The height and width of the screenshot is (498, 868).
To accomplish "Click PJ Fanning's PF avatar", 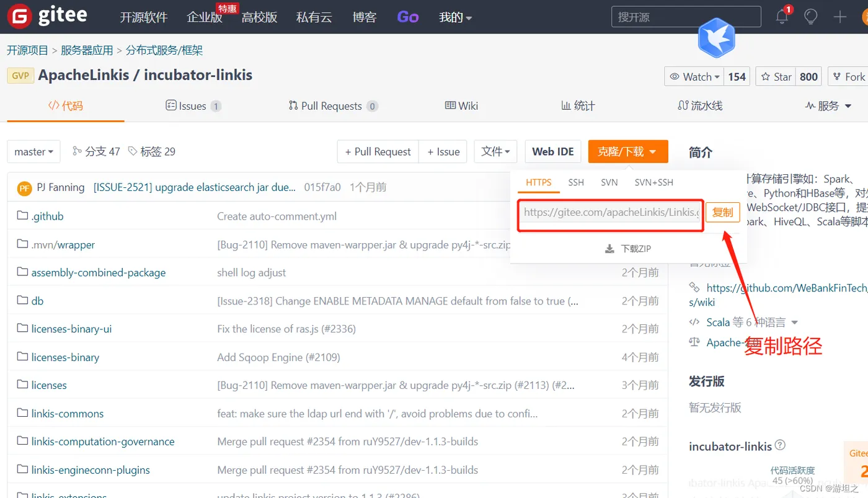I will pos(25,188).
